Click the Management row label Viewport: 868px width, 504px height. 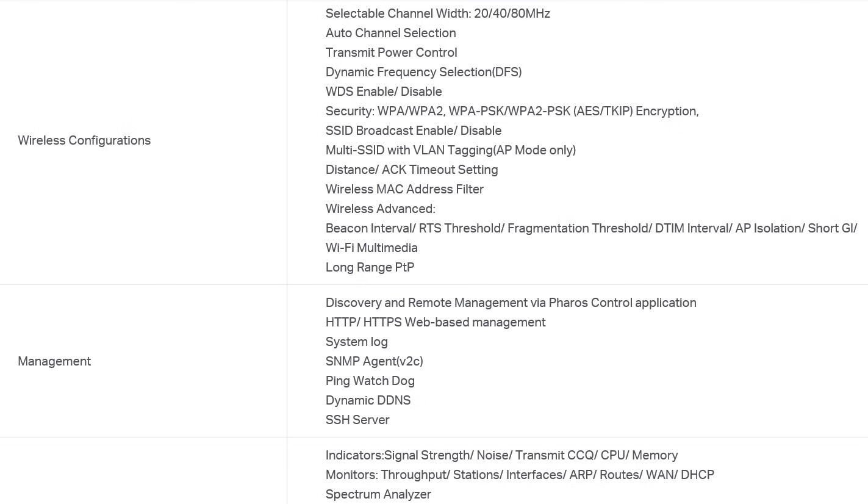[x=54, y=361]
